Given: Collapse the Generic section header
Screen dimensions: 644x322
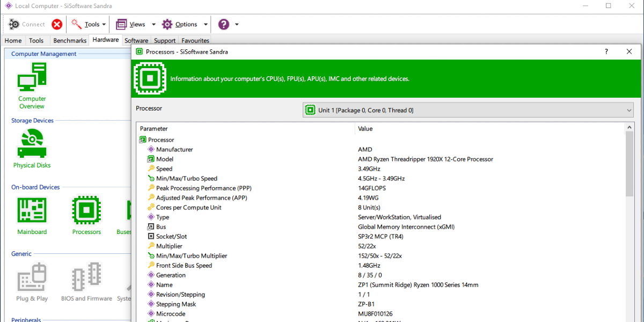Looking at the screenshot, I should tap(21, 253).
